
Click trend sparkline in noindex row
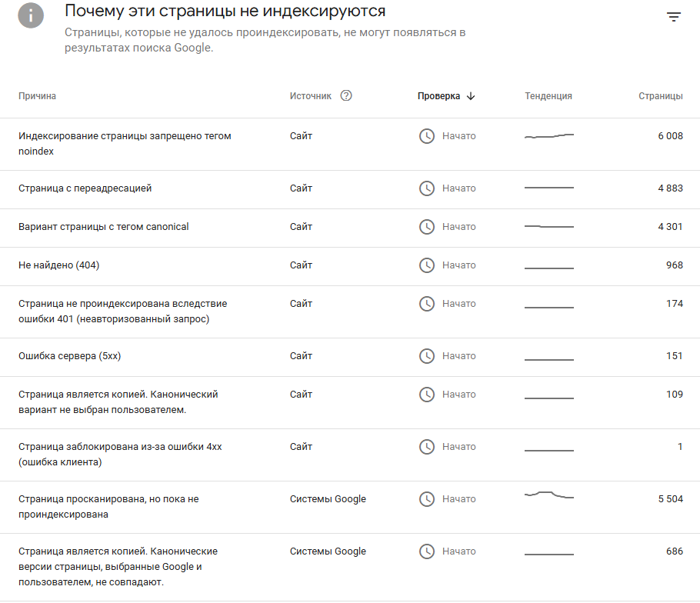[549, 135]
